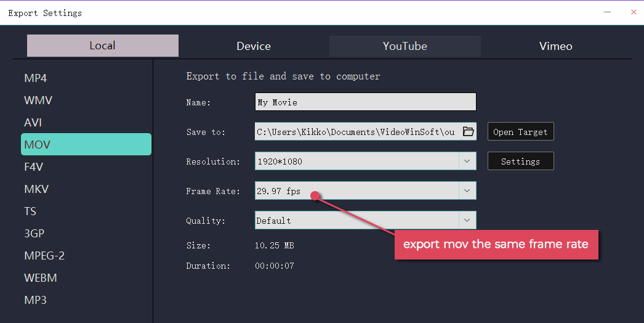Choose MPEG-2 from format list
This screenshot has height=323, width=644.
click(44, 256)
